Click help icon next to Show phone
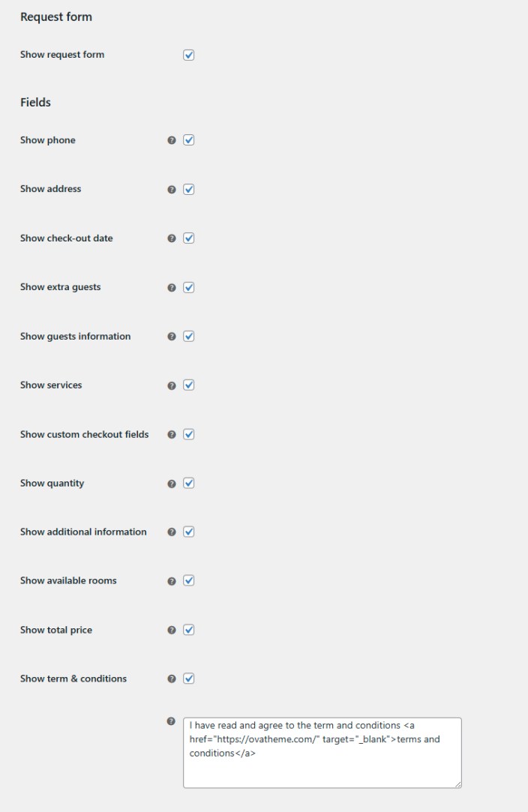The height and width of the screenshot is (812, 528). tap(172, 140)
